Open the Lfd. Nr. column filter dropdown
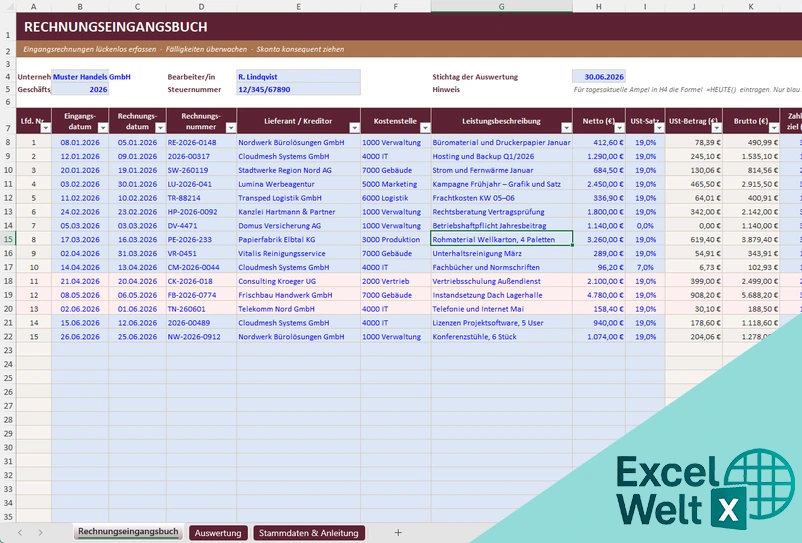 click(46, 128)
